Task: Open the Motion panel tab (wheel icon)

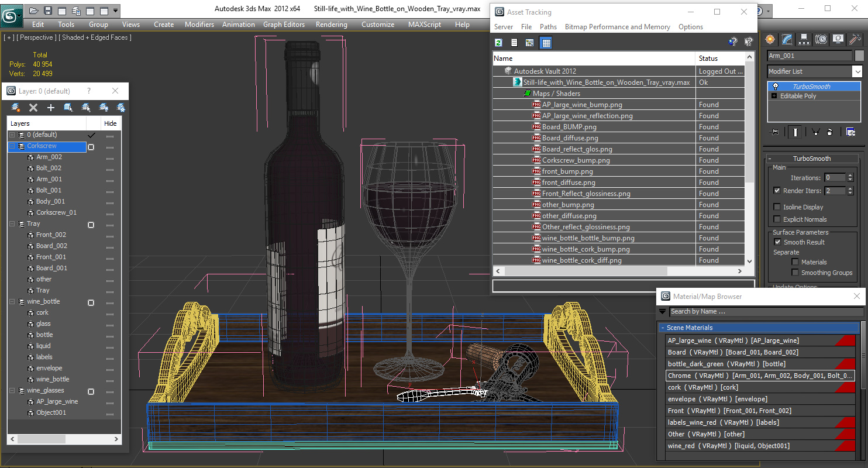Action: 821,39
